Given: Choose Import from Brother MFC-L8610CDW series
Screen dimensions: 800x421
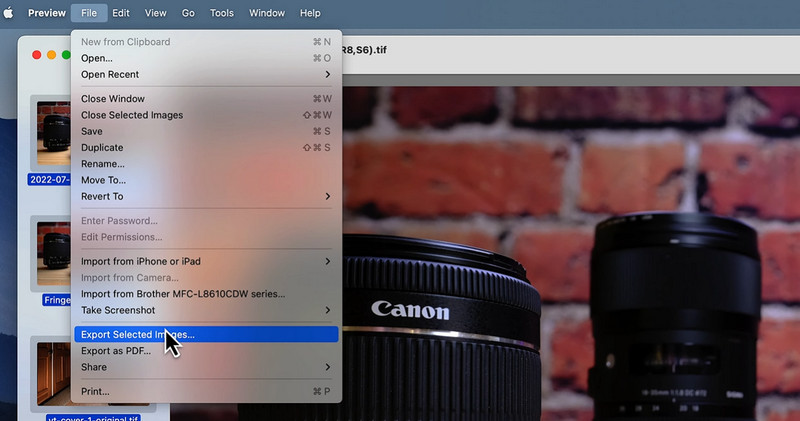Looking at the screenshot, I should coord(183,294).
